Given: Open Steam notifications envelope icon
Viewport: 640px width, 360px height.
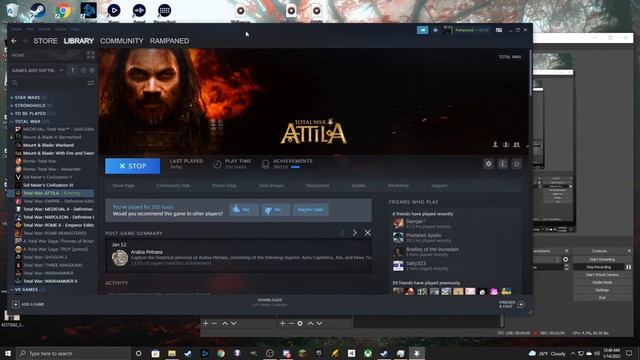Looking at the screenshot, I should tap(436, 30).
